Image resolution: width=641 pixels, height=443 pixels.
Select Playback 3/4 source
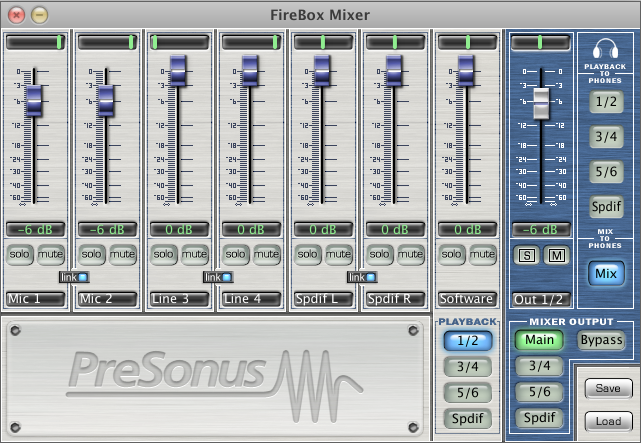click(468, 367)
